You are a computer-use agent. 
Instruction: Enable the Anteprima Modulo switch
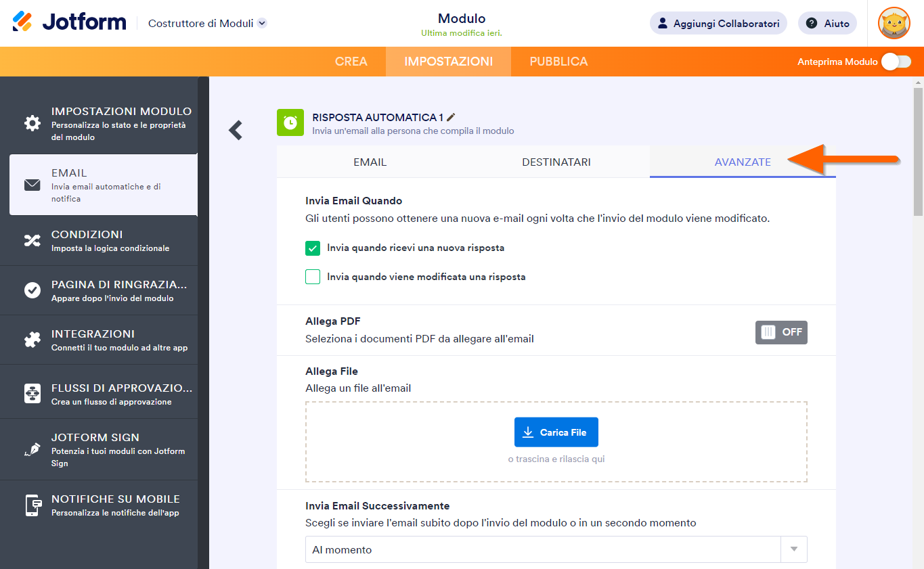click(896, 62)
